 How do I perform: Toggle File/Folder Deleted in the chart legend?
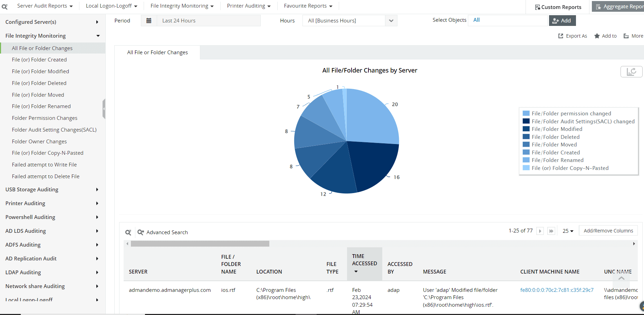click(555, 136)
